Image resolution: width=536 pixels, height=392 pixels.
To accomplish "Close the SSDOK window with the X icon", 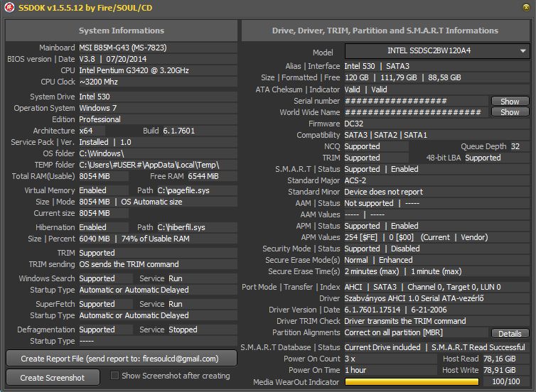I will coord(527,7).
